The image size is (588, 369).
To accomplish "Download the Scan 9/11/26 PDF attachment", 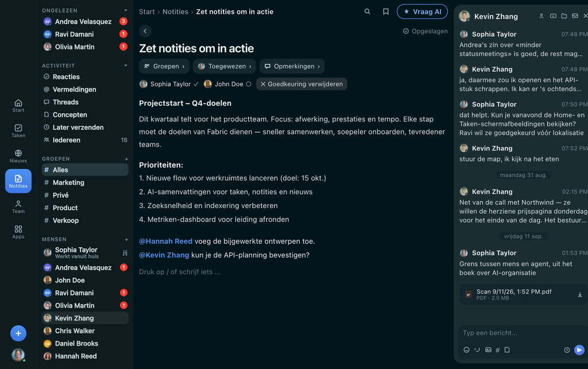I will click(x=580, y=295).
